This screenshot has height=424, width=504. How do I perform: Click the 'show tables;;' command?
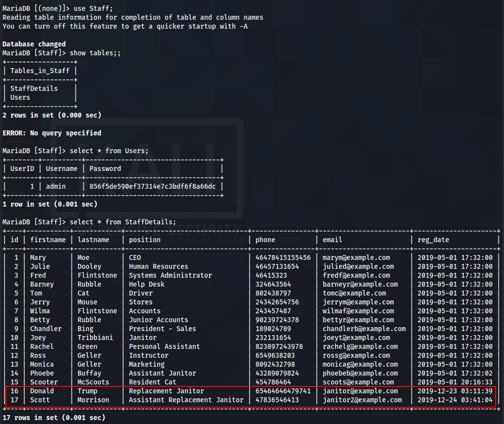(95, 53)
